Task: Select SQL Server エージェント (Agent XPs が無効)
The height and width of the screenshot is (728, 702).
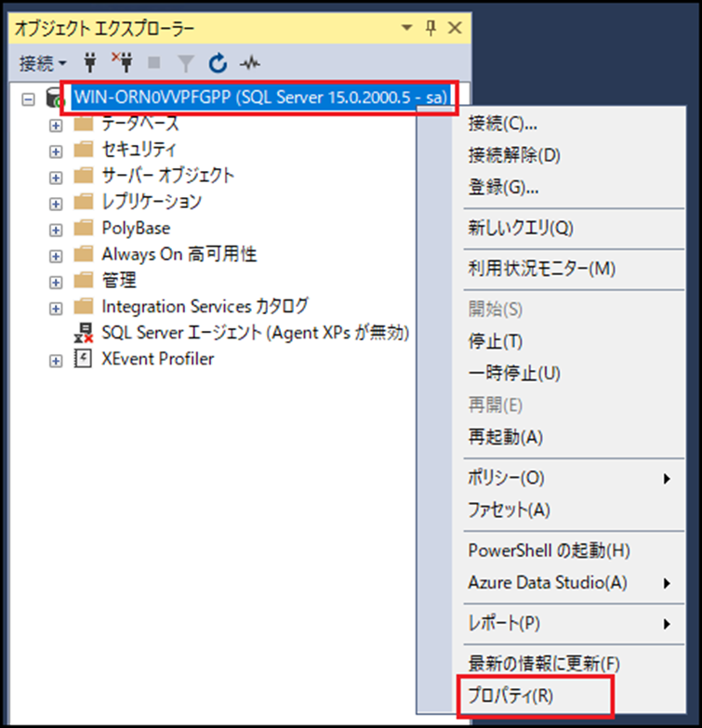Action: click(256, 333)
